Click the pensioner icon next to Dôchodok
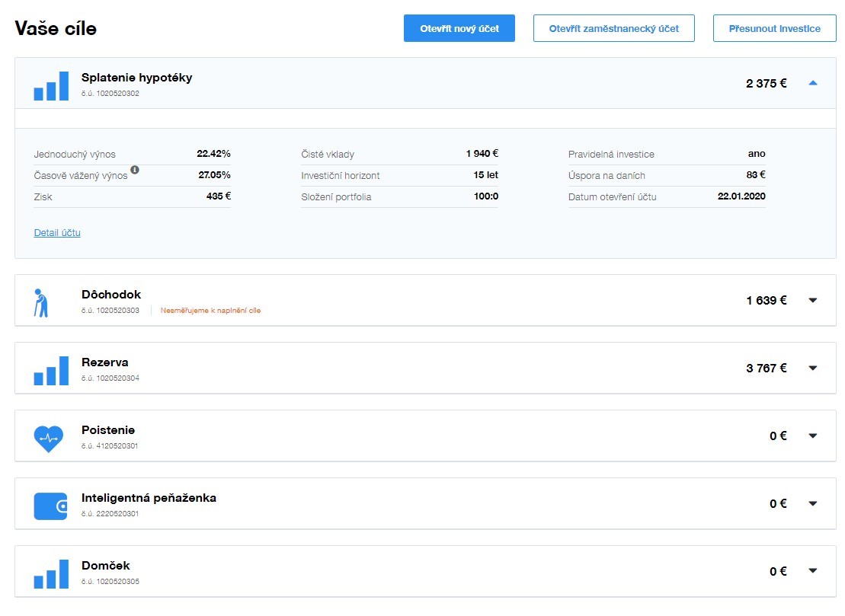The width and height of the screenshot is (845, 616). pos(41,302)
